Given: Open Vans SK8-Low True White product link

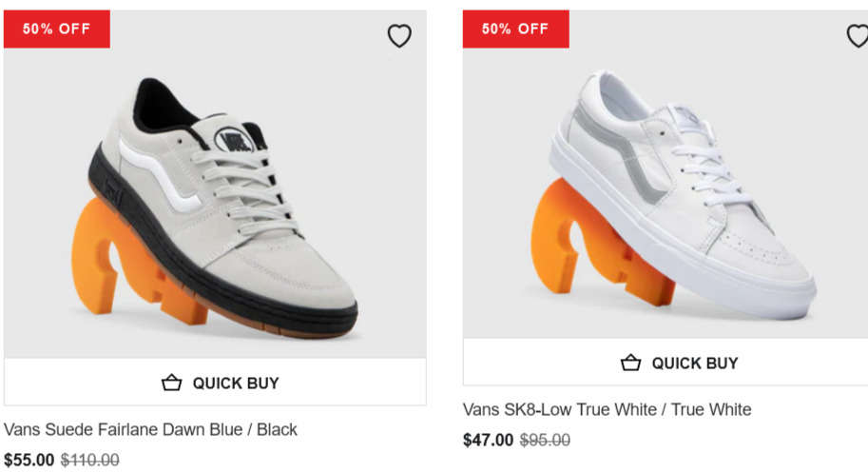Looking at the screenshot, I should coord(607,409).
